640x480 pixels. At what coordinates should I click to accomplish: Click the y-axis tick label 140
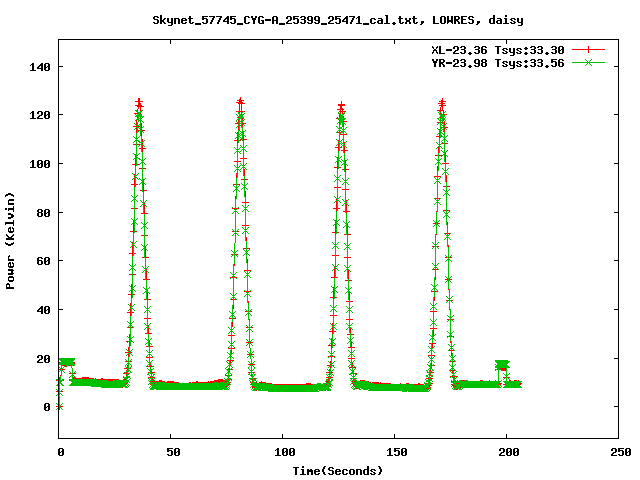coord(40,67)
